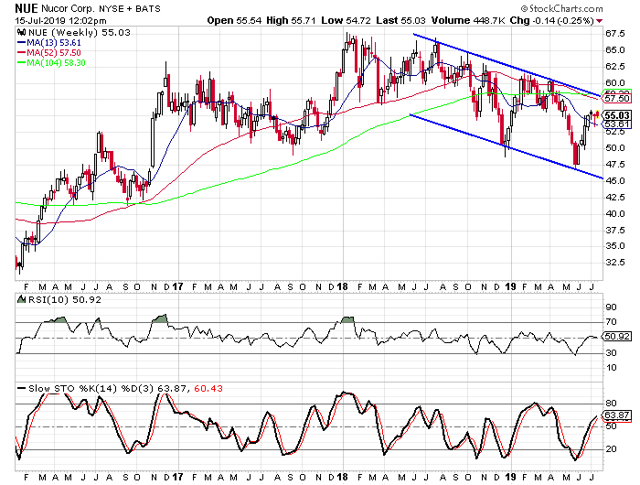Click the Open 55.54 value

coord(234,20)
